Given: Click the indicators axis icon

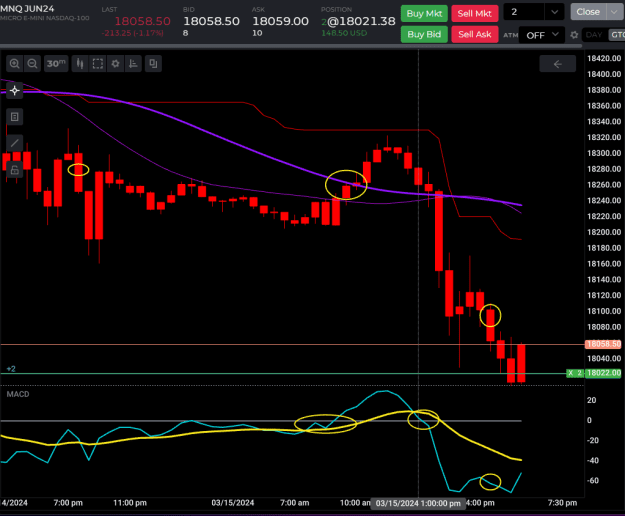Looking at the screenshot, I should pos(133,64).
